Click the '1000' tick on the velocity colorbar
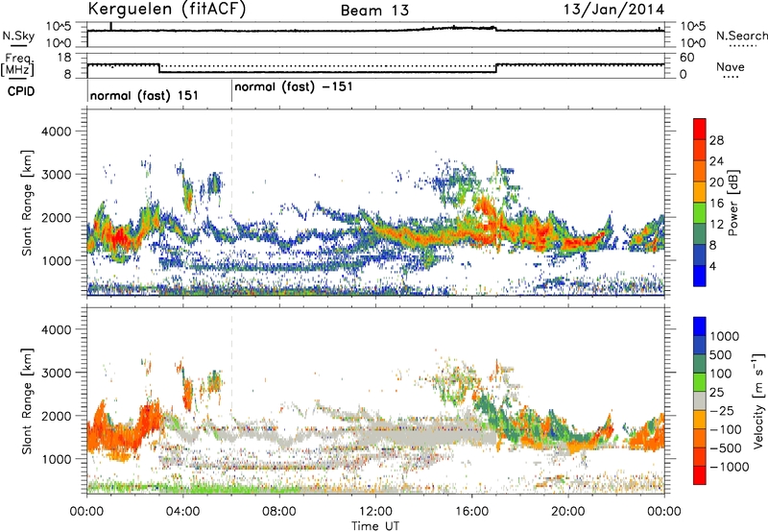768x532 pixels. (x=724, y=336)
